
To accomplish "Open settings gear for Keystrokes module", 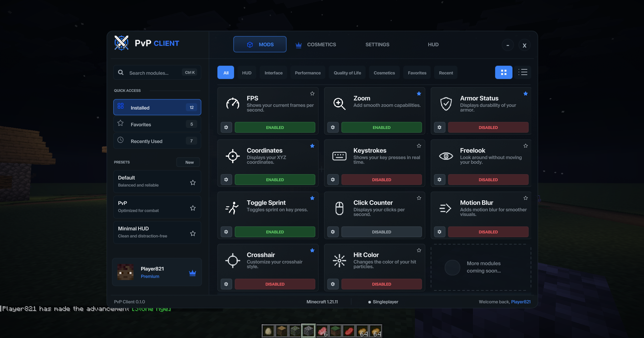I will click(x=333, y=180).
